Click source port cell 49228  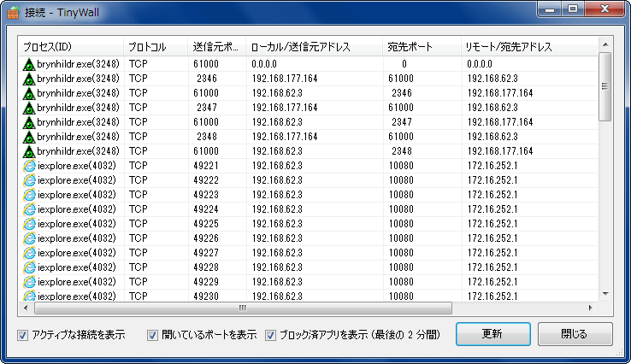coord(206,267)
